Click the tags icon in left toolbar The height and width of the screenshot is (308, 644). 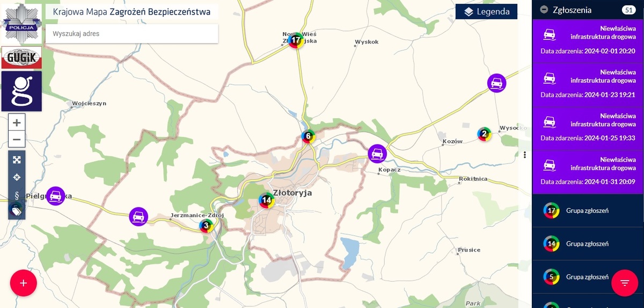[17, 211]
